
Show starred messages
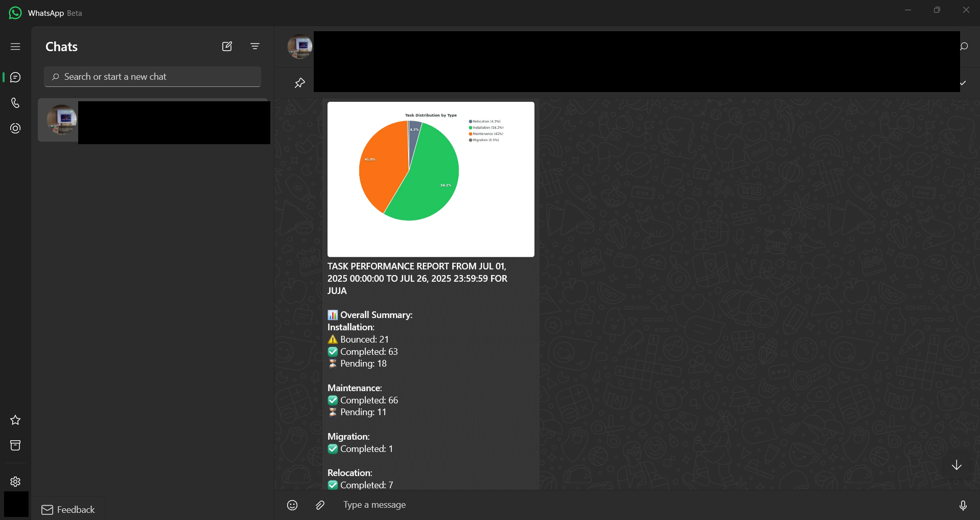(15, 420)
